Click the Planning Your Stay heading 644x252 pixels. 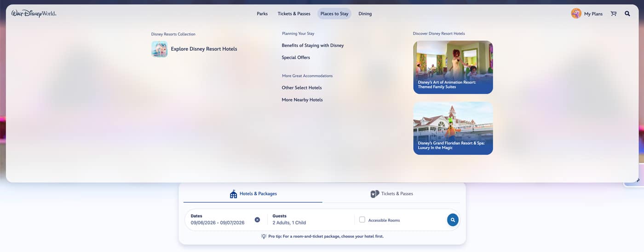click(x=298, y=34)
